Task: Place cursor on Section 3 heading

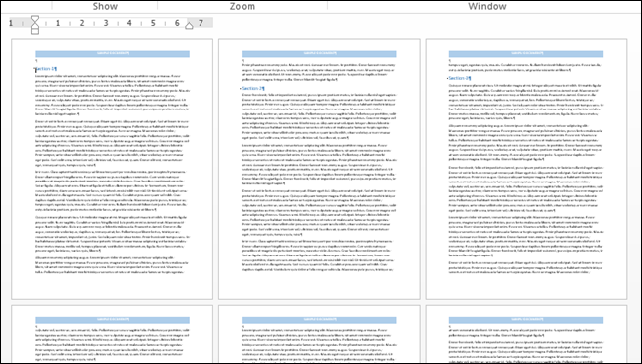Action: (460, 78)
